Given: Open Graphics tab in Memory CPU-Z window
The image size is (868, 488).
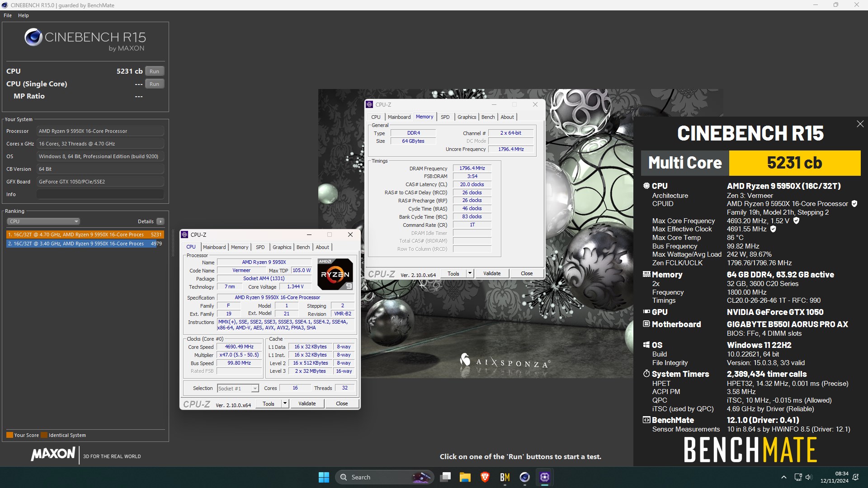Looking at the screenshot, I should coord(467,117).
